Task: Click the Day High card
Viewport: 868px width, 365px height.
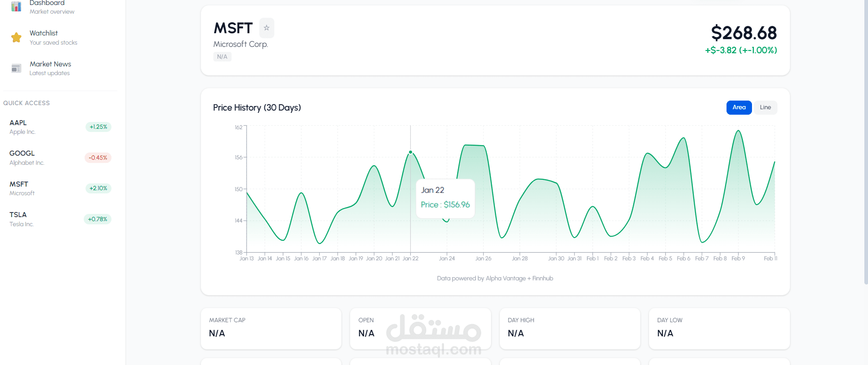Action: (x=570, y=329)
